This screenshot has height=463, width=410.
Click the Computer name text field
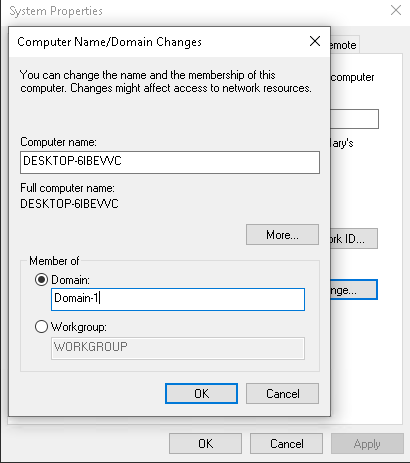pos(170,162)
